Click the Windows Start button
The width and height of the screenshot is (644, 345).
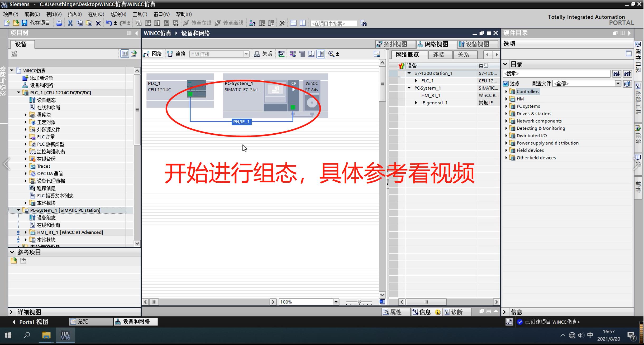[8, 335]
